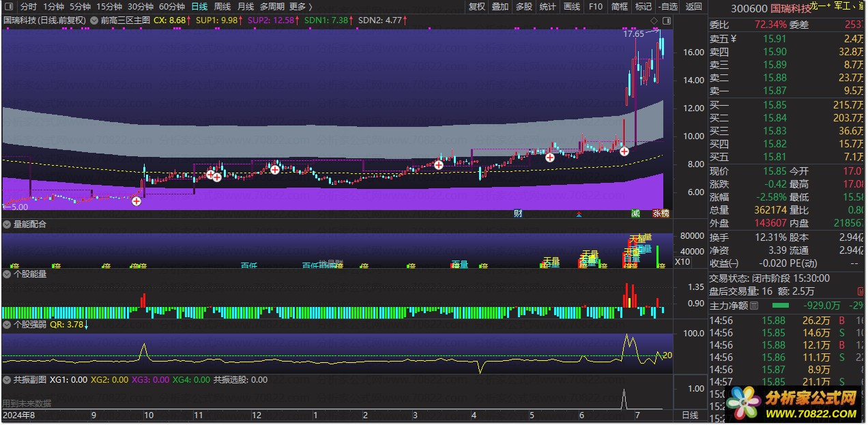
Task: Click the diamond marker icon above the chart
Action: click(654, 21)
